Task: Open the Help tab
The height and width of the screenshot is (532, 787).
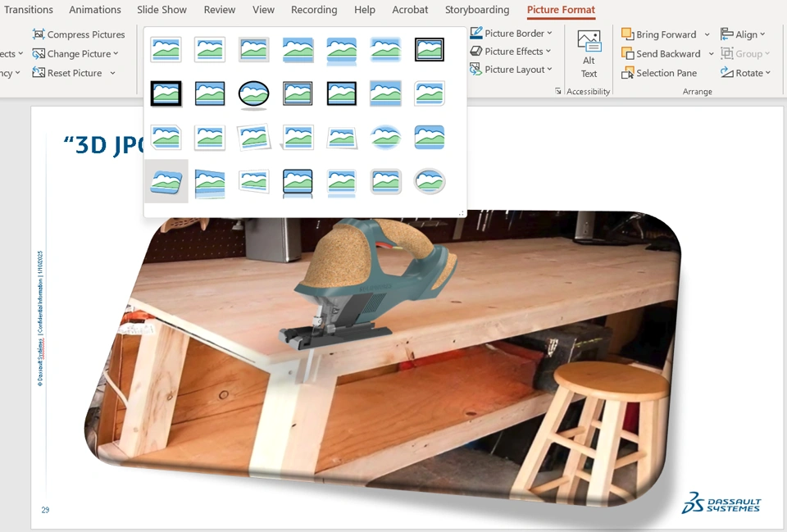Action: click(x=364, y=10)
